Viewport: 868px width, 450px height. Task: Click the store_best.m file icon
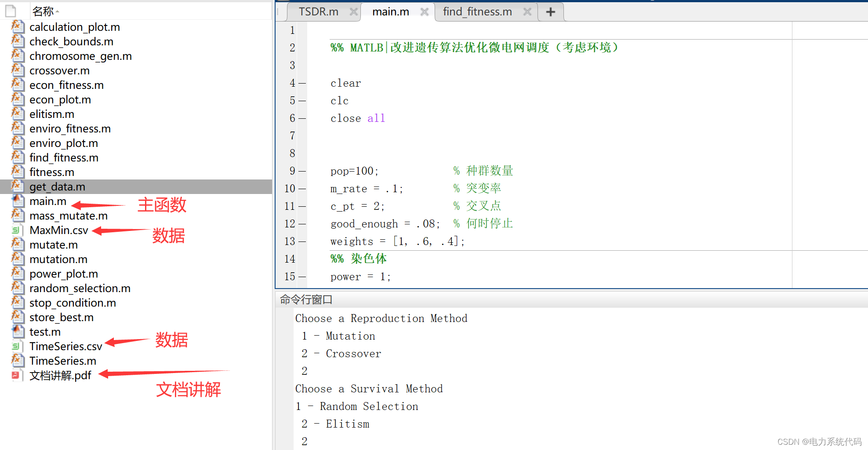point(18,317)
